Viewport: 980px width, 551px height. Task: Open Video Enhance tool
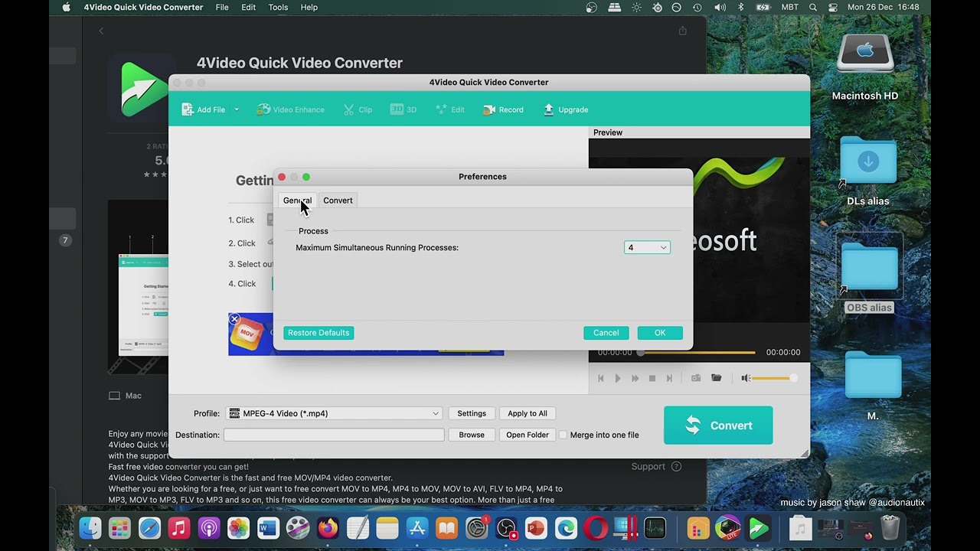point(290,109)
